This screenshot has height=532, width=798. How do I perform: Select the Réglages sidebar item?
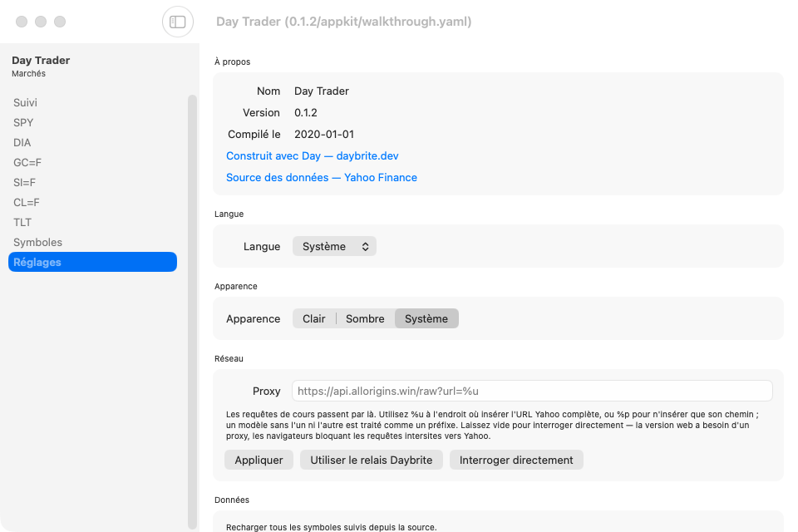coord(92,262)
